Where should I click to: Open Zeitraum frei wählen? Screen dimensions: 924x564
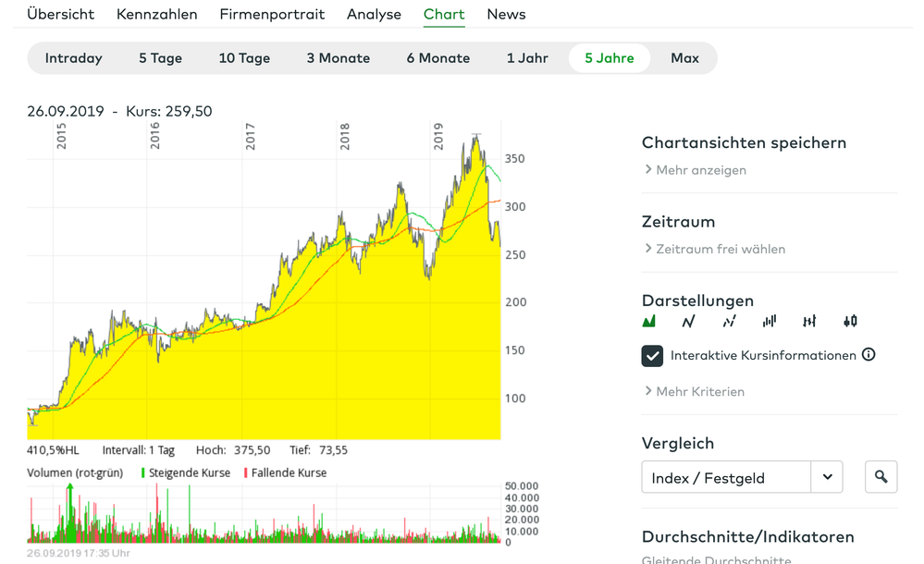[716, 249]
